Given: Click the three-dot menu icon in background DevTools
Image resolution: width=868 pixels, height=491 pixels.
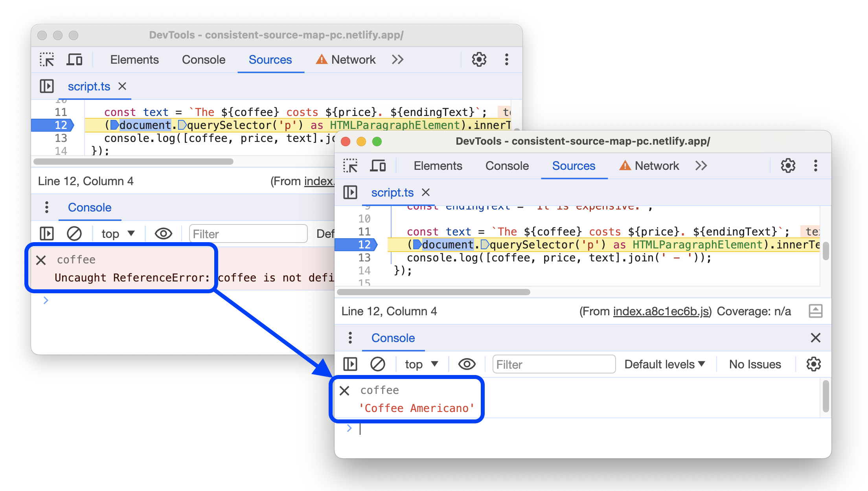Looking at the screenshot, I should click(507, 59).
